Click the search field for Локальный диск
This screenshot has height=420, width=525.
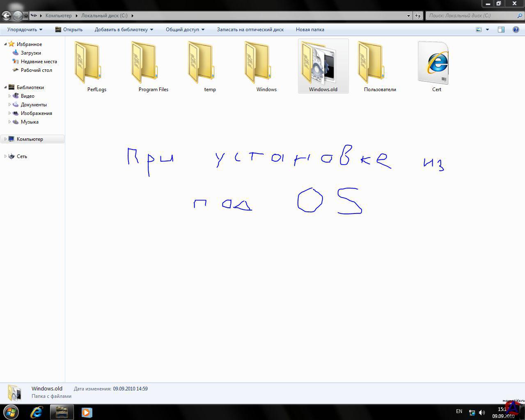pos(472,16)
